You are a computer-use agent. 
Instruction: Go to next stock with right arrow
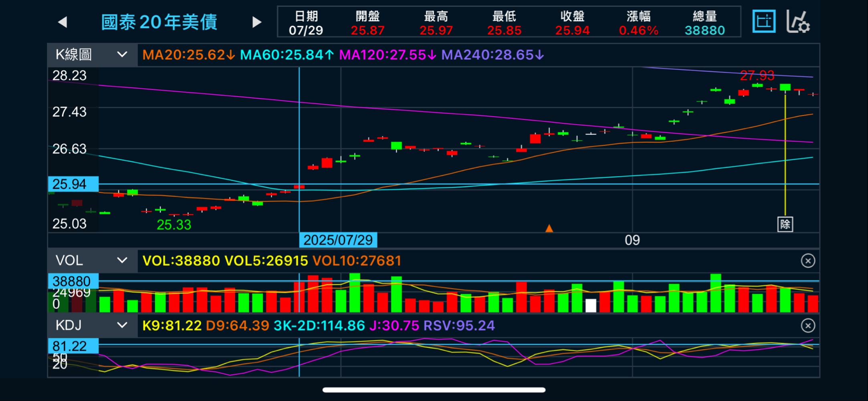[256, 22]
